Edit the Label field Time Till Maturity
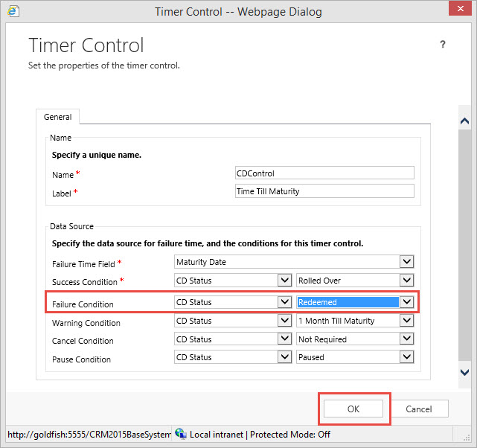Screen dimensions: 477x448 pos(324,191)
